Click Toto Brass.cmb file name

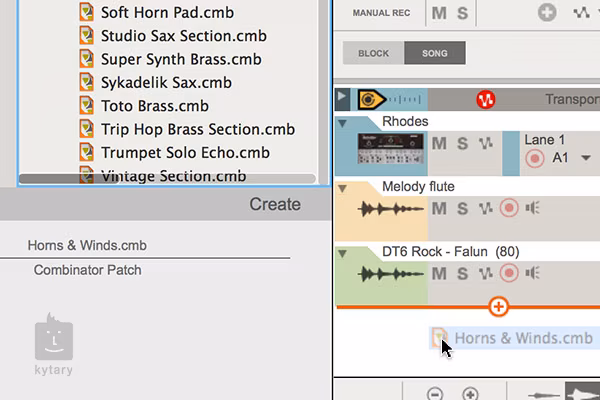coord(155,106)
